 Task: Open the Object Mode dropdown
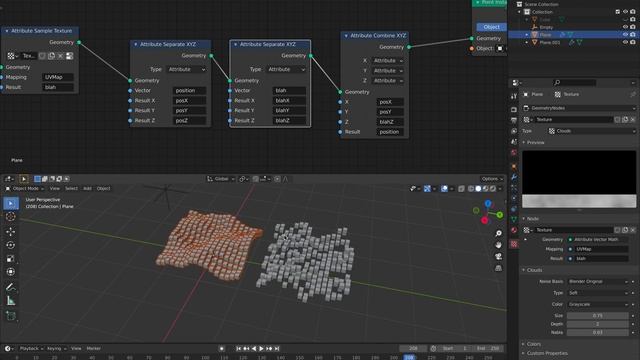24,189
